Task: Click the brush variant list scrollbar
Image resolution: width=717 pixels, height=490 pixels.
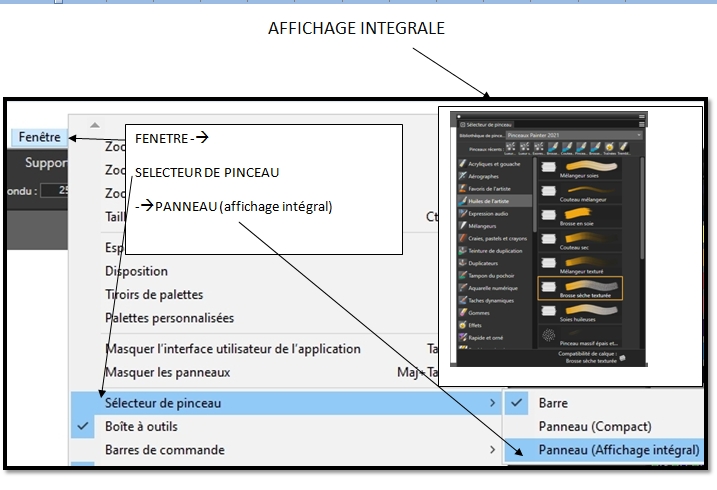Action: click(642, 208)
